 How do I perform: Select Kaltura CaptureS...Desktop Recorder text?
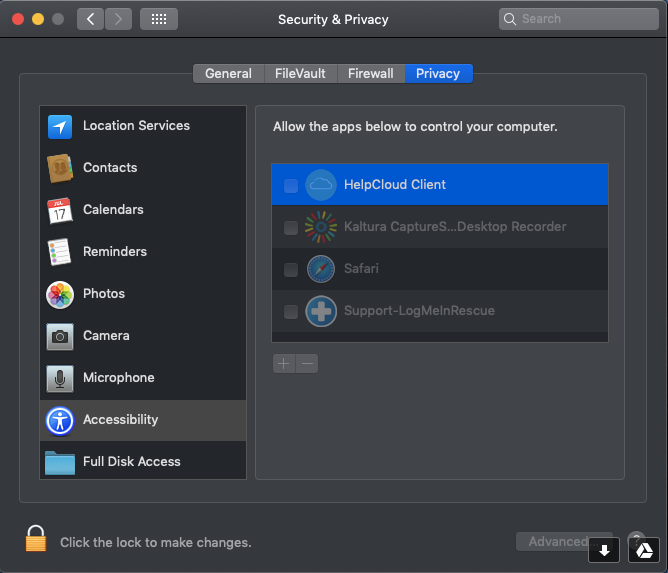[x=455, y=227]
